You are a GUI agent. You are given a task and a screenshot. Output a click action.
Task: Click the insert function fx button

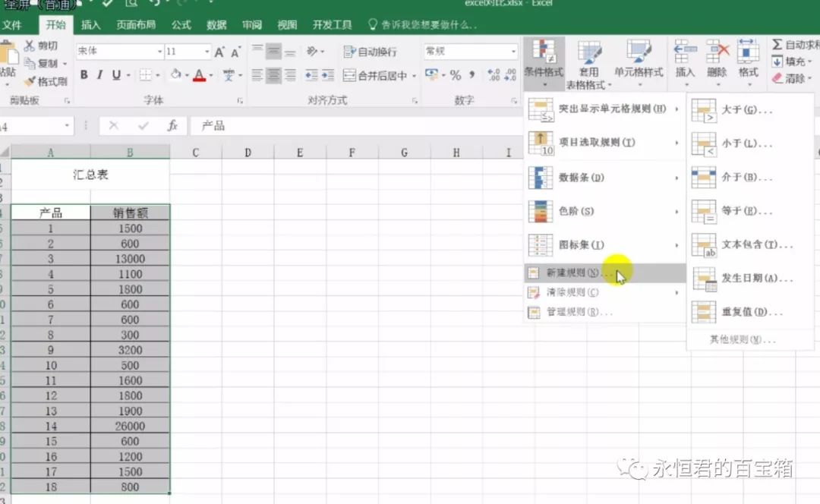172,125
